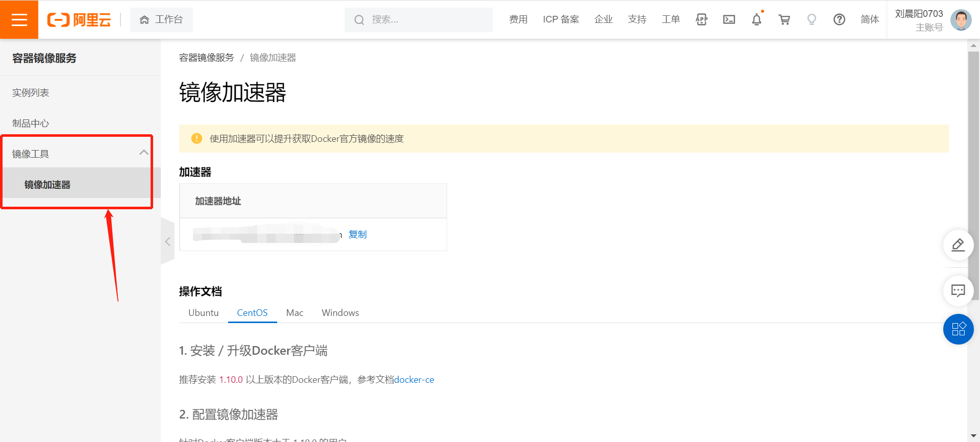
Task: Click the account name 刘晨阳0703
Action: click(919, 14)
